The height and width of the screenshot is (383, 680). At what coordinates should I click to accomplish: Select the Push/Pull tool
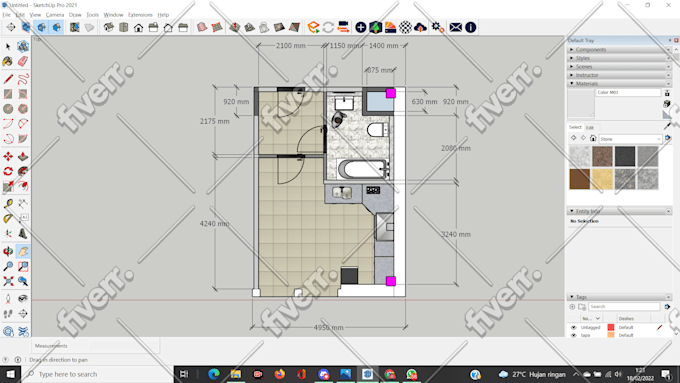(x=23, y=156)
